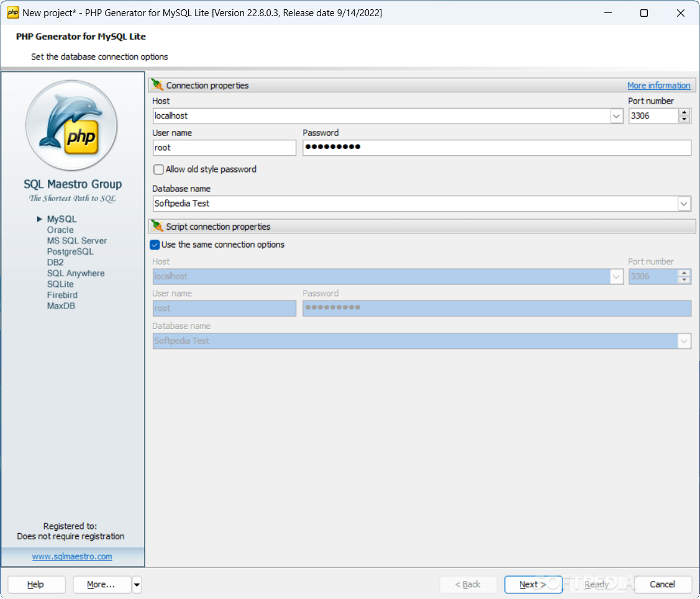Click the Script connection properties plug icon
Image resolution: width=700 pixels, height=599 pixels.
[157, 226]
